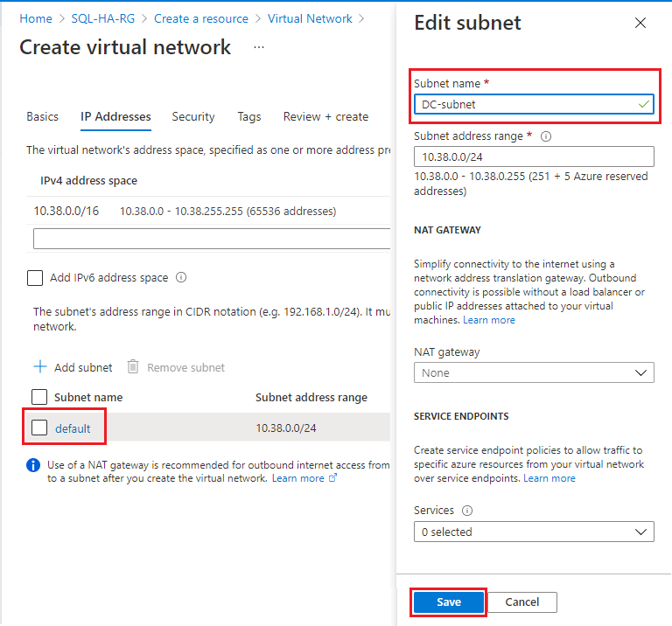Open the default subnet link

[73, 428]
